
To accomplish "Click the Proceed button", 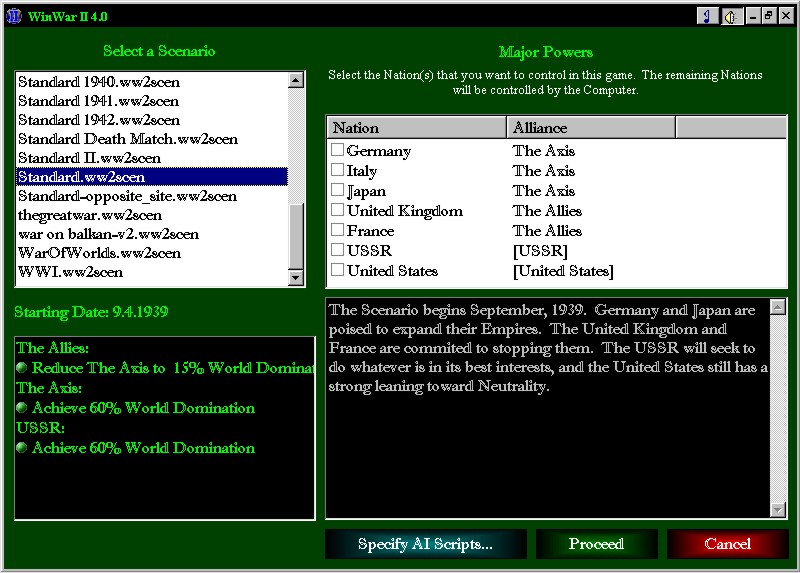I will (596, 544).
